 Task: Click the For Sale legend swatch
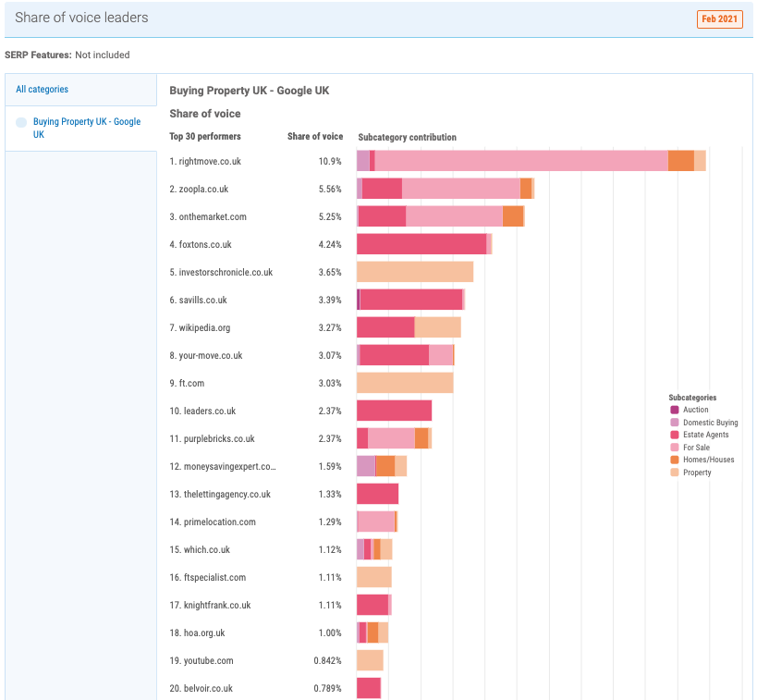[x=675, y=448]
